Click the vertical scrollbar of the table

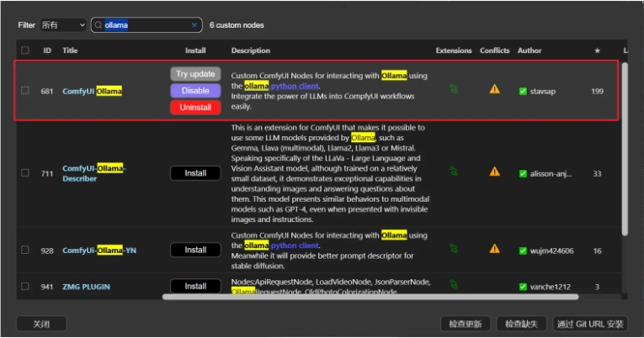(625, 149)
